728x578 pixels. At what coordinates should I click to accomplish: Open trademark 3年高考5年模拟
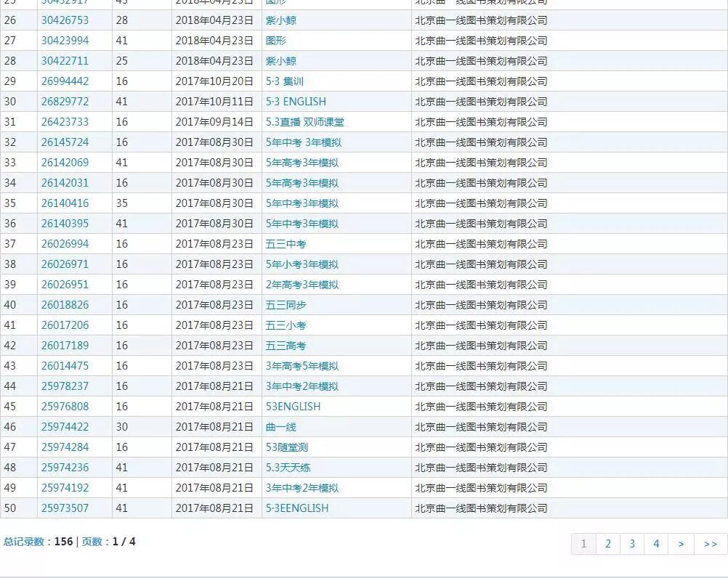302,366
